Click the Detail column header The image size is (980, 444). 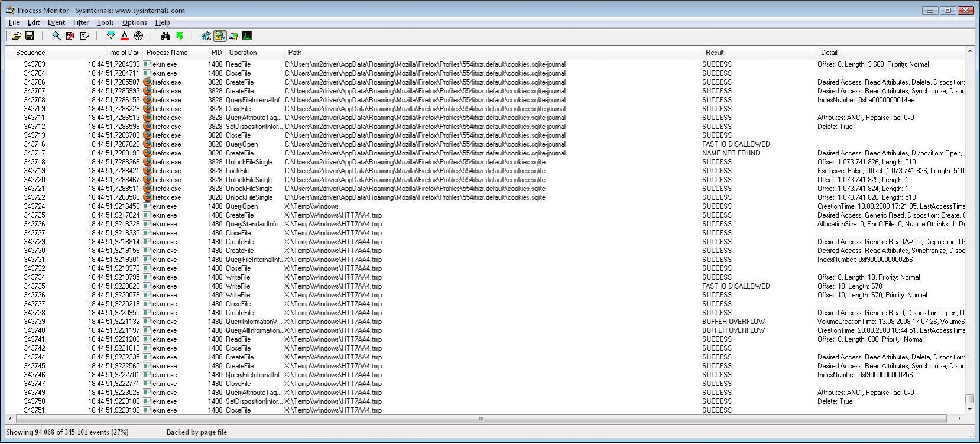(891, 53)
